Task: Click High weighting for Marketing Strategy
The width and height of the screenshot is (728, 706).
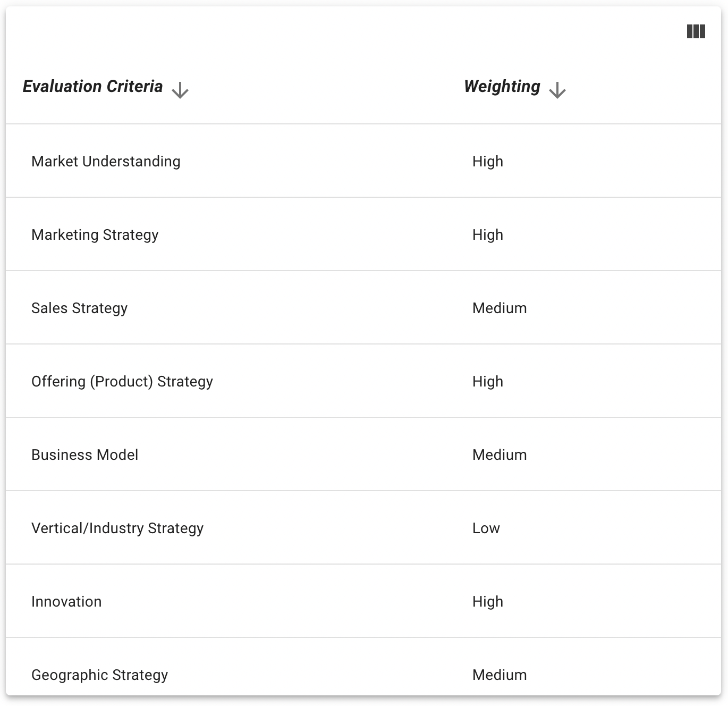Action: point(488,235)
